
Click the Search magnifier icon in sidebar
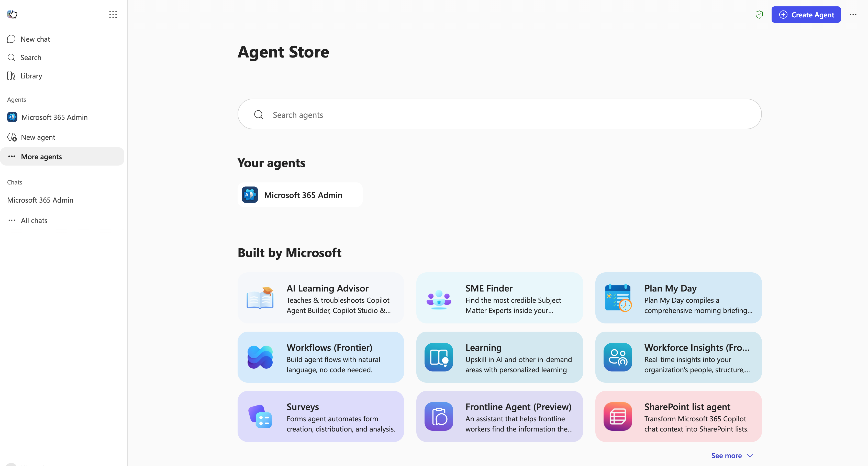(x=12, y=57)
